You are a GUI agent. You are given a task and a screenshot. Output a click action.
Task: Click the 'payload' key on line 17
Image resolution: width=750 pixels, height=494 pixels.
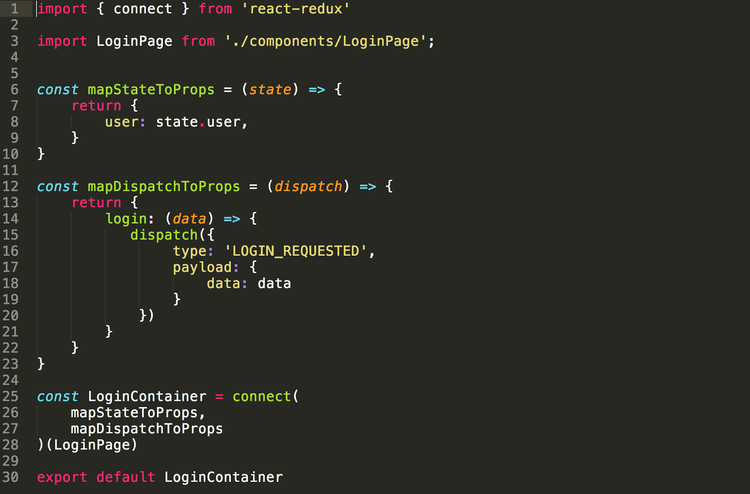tap(202, 267)
